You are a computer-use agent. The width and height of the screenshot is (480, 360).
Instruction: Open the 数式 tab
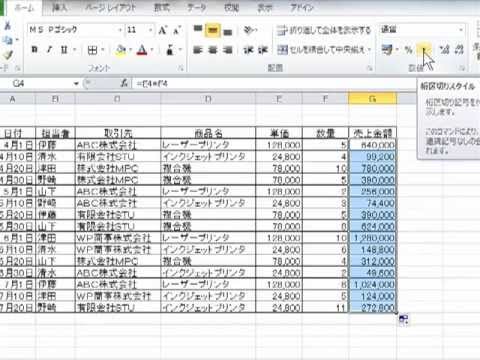(162, 8)
